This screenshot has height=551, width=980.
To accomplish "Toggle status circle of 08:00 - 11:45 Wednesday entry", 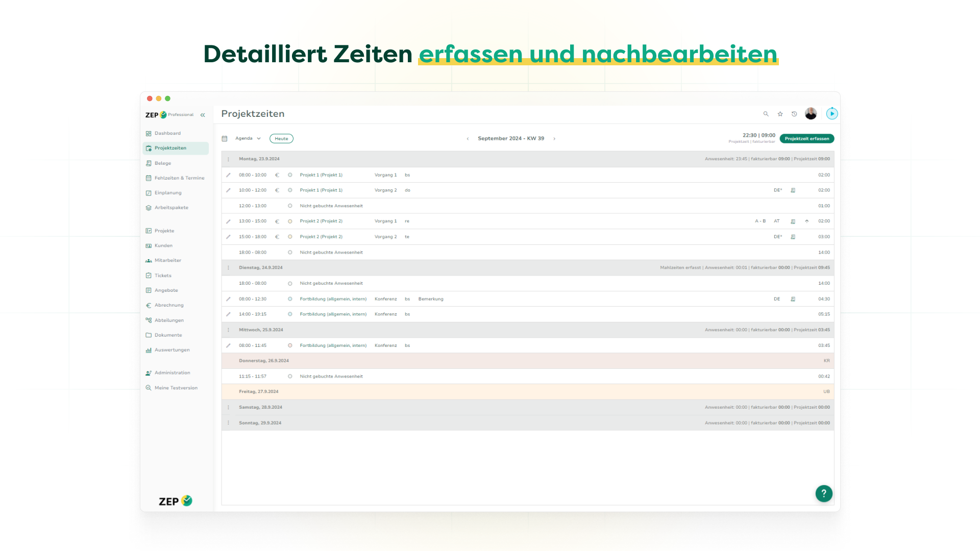I will click(290, 345).
